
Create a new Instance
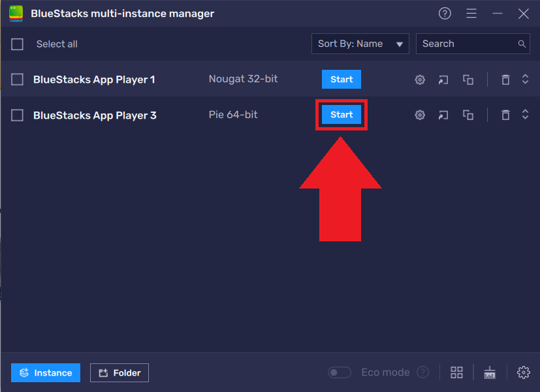[x=45, y=372]
